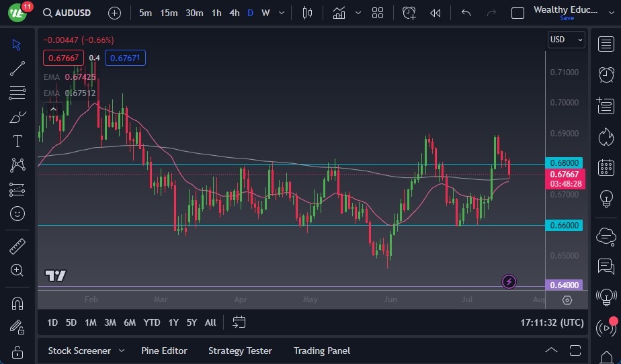Open the USD currency dropdown
Viewport: 621px width, 364px height.
tap(566, 40)
